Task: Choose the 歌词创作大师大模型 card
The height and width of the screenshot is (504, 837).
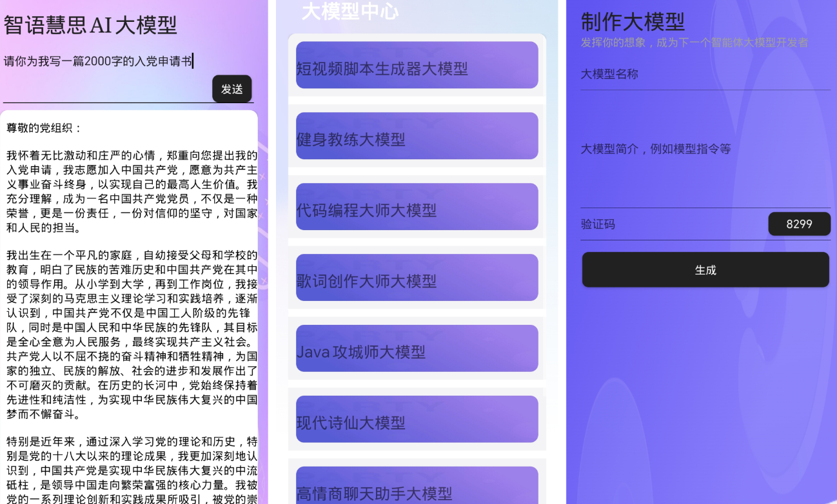Action: (417, 278)
